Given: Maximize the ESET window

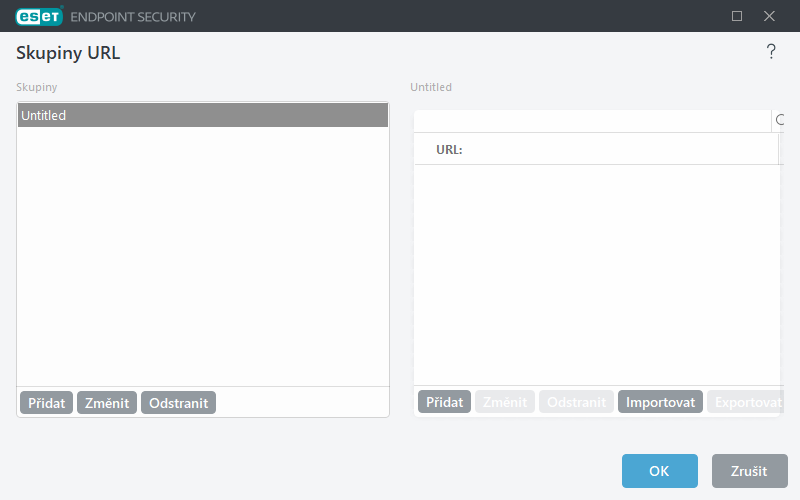Looking at the screenshot, I should [x=737, y=16].
